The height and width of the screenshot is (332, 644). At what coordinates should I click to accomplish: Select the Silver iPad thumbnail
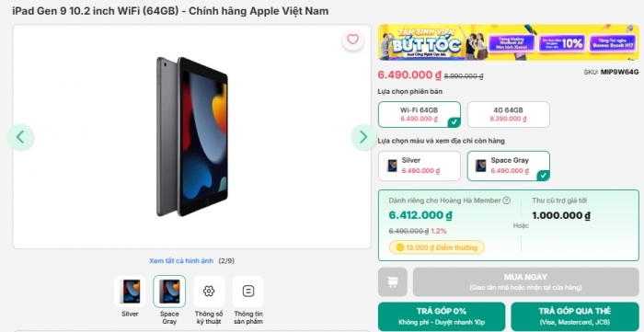(x=130, y=292)
